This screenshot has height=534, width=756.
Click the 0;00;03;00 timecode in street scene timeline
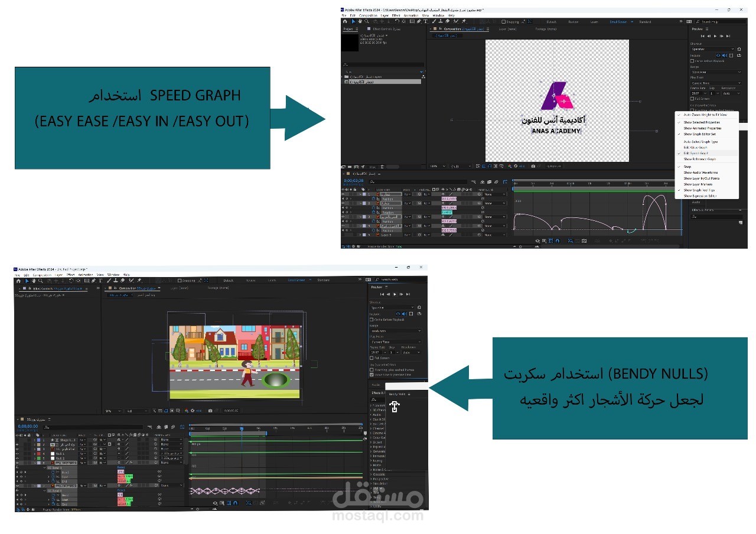click(x=28, y=426)
